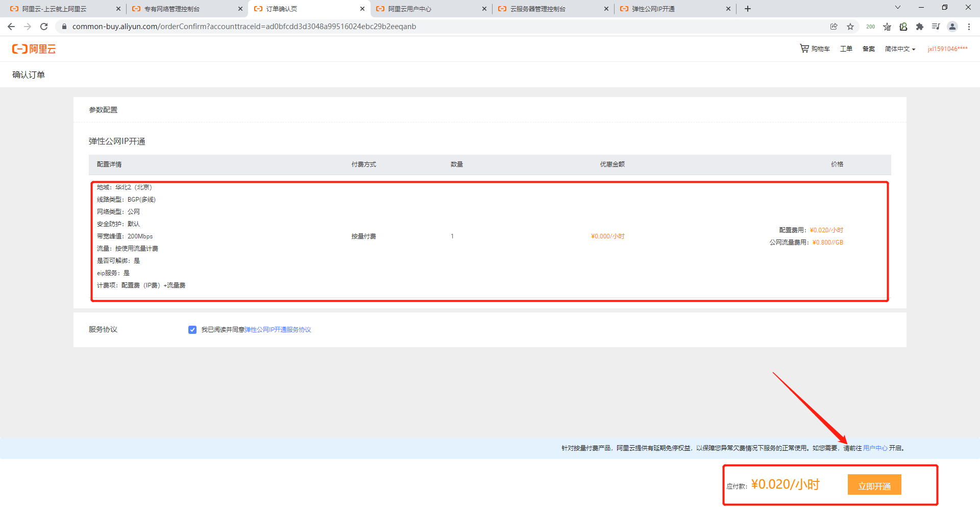Click the address bar URL

[244, 27]
